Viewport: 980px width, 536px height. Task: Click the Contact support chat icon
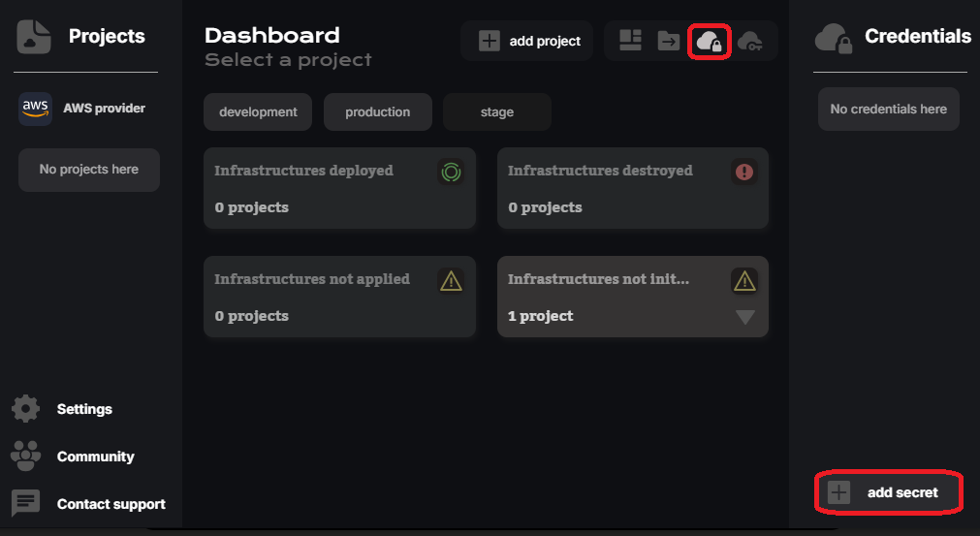[26, 503]
